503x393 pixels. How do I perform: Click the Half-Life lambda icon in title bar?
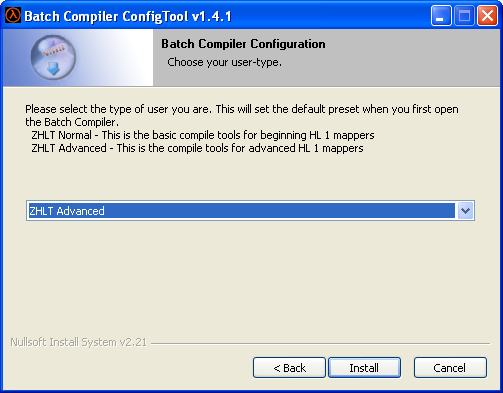pos(13,15)
